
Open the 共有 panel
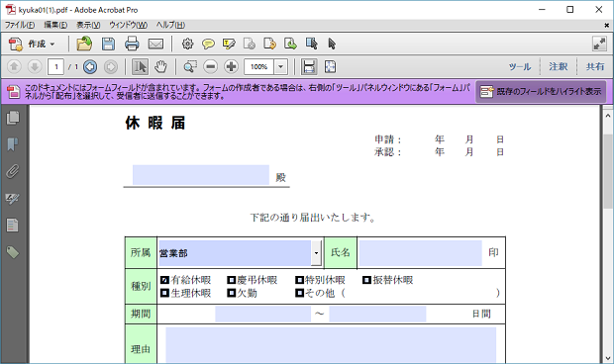coord(595,67)
